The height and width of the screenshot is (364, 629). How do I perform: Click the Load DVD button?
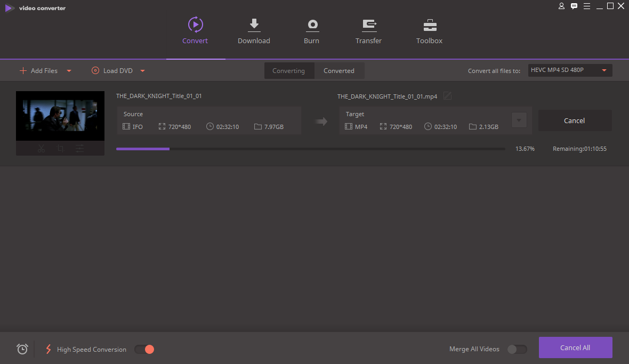112,70
